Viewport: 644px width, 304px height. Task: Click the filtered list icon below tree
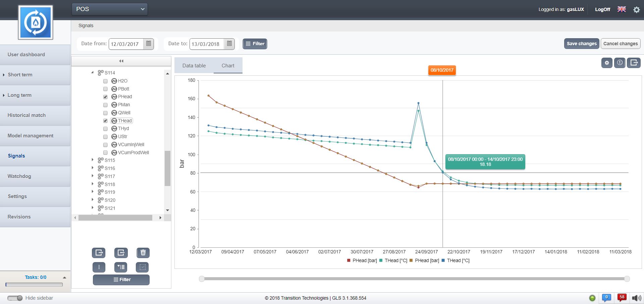tap(121, 267)
